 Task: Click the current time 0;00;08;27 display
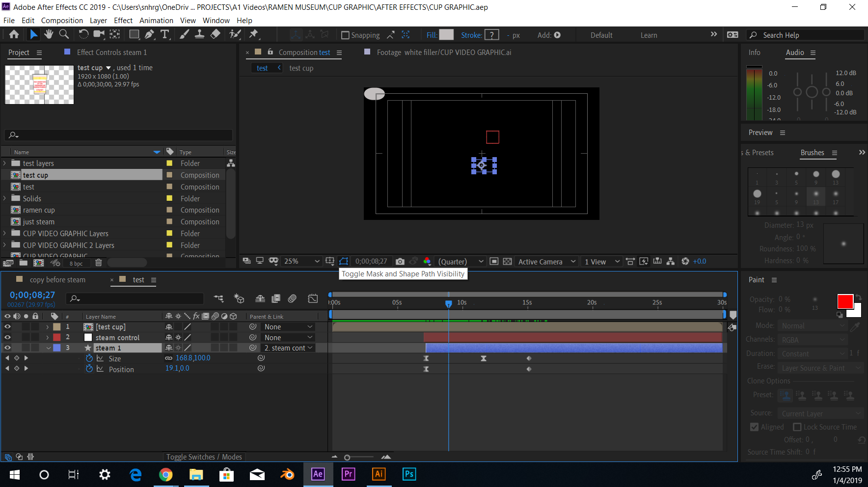click(x=32, y=295)
